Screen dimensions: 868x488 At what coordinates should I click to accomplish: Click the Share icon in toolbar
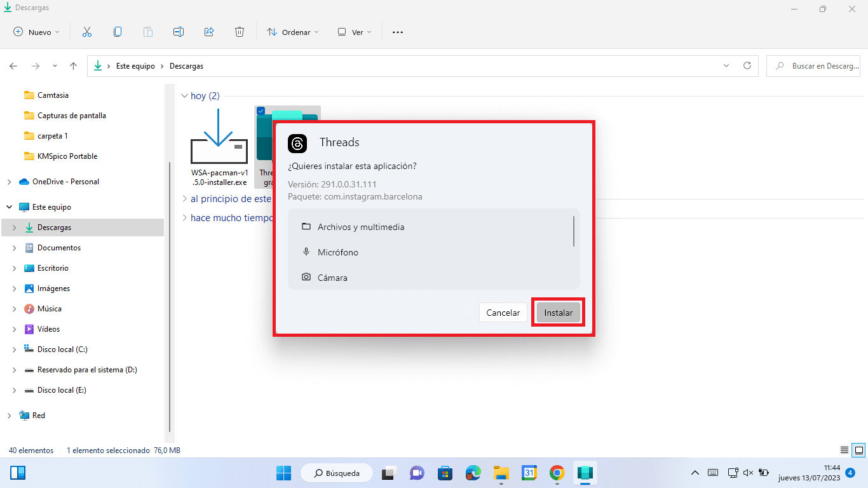click(209, 32)
